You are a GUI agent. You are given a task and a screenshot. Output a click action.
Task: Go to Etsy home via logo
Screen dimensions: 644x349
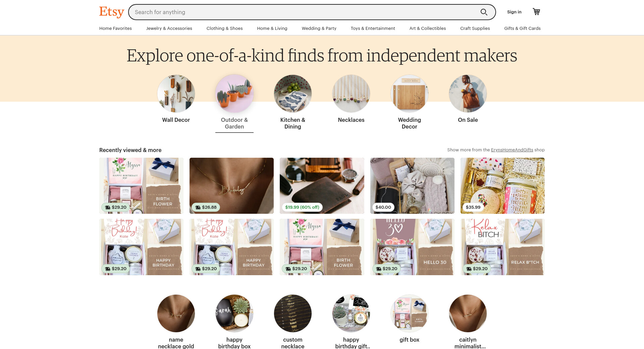(x=112, y=12)
